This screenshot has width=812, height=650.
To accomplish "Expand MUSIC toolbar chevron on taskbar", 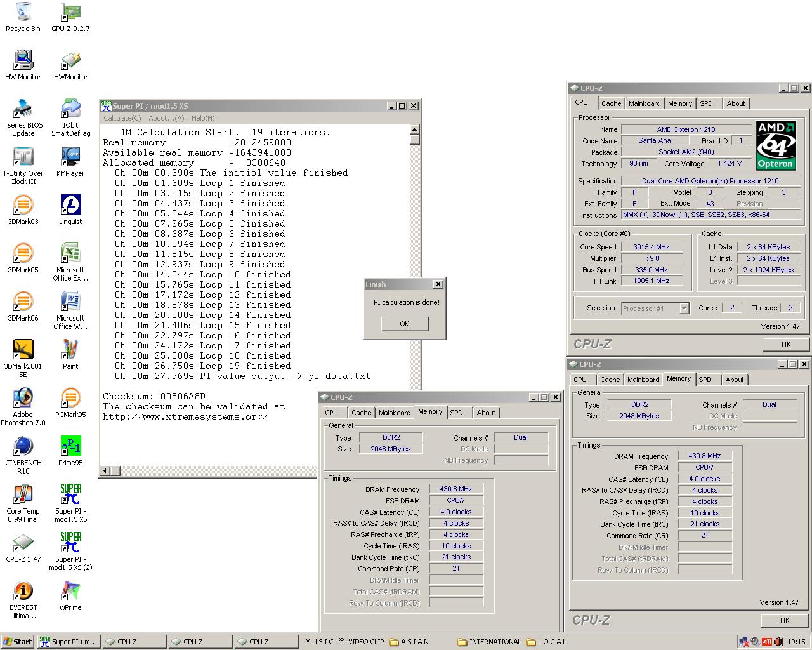I will coord(341,640).
